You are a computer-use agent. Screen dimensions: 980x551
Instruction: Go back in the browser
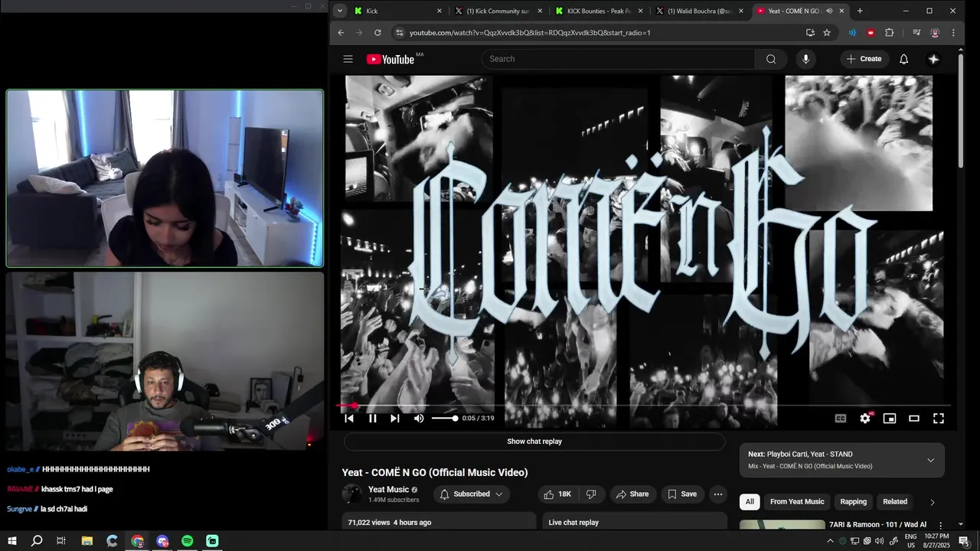point(341,33)
